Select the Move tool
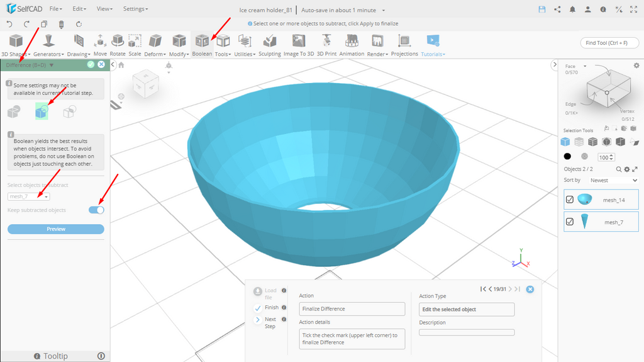Viewport: 644px width, 362px height. [x=100, y=45]
